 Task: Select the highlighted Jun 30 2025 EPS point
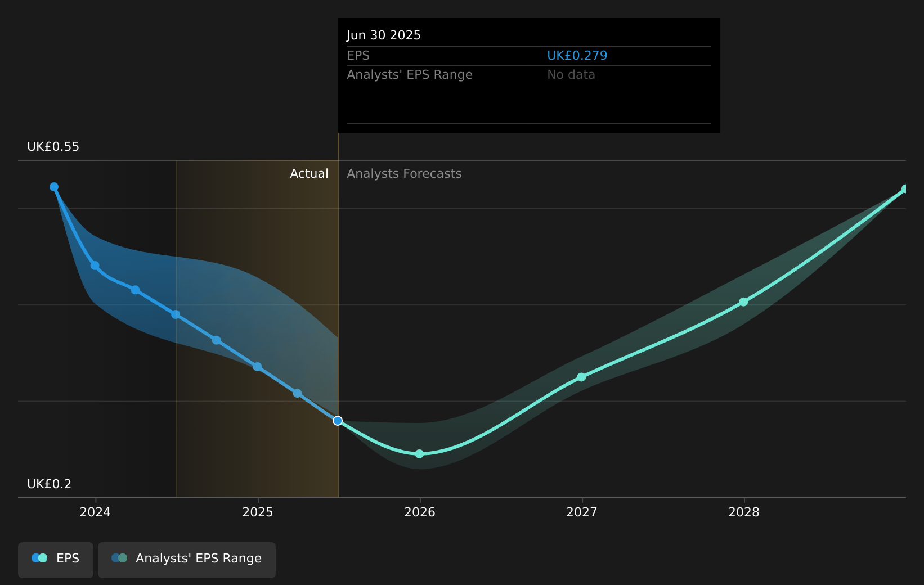tap(338, 421)
